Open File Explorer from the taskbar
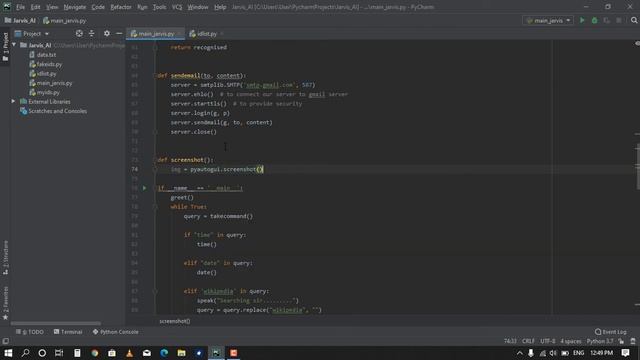The width and height of the screenshot is (640, 360). (182, 353)
